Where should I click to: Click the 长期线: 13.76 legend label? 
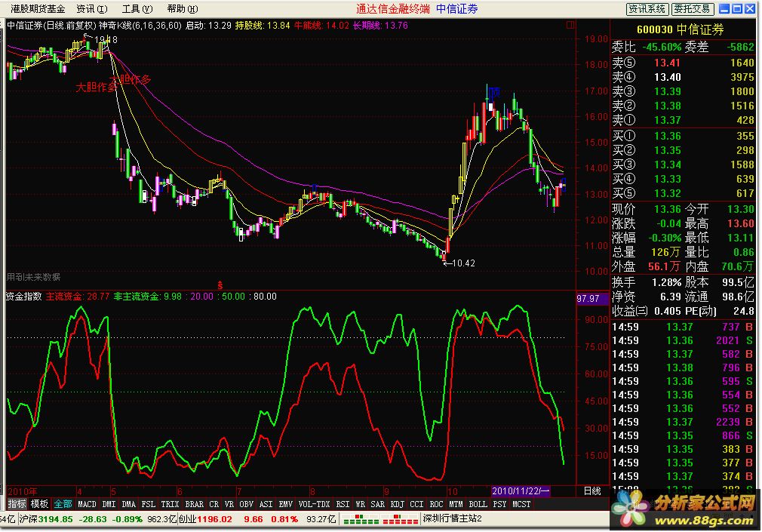pos(380,26)
